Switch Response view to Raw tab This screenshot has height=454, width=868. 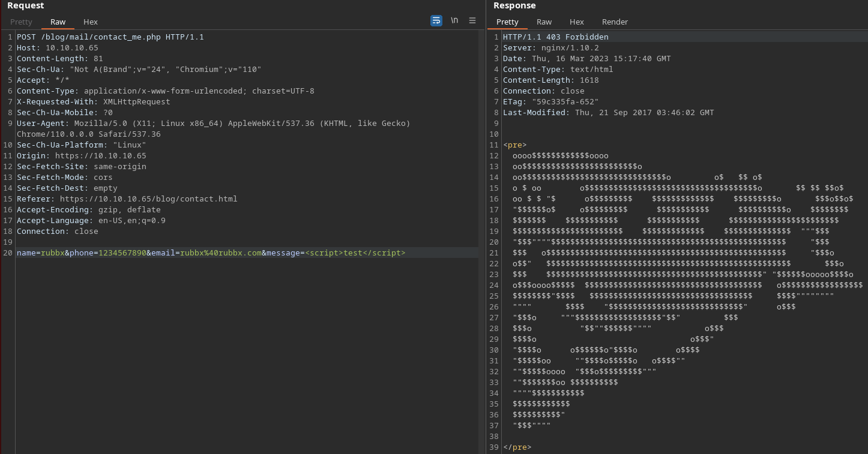tap(544, 22)
